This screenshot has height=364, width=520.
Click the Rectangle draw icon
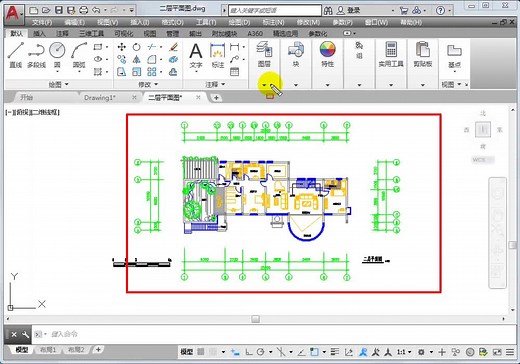click(98, 47)
